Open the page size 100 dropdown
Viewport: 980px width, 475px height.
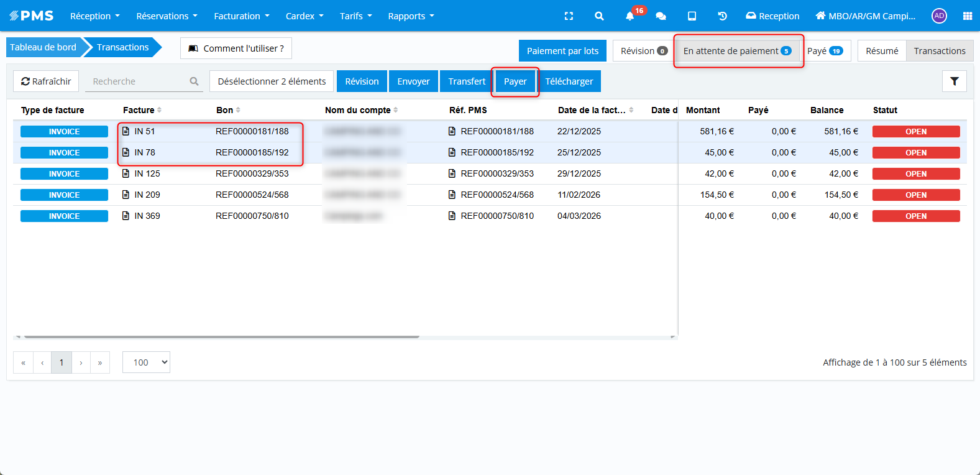[x=146, y=362]
